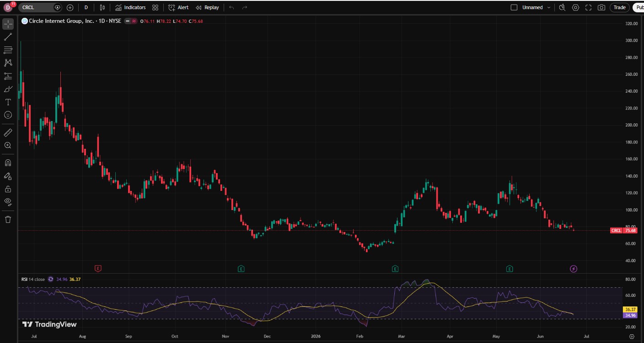Viewport: 644px width, 343px height.
Task: Click the Unnamed layout name
Action: pos(532,8)
